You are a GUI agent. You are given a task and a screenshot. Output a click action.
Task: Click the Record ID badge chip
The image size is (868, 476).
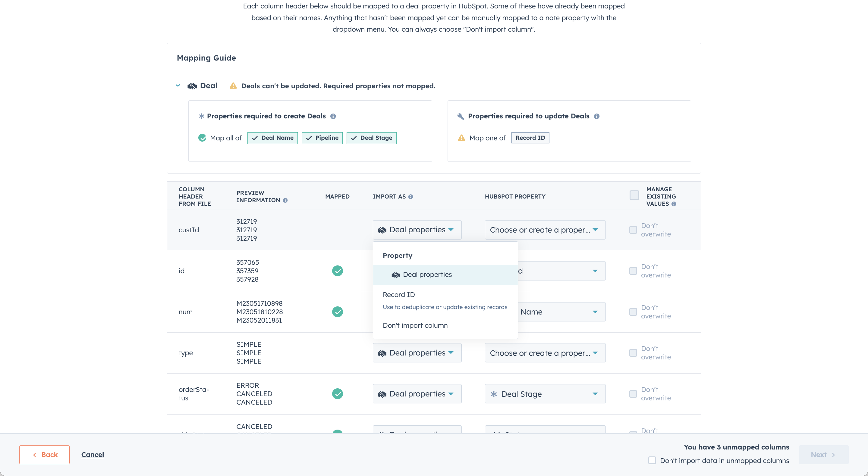(x=530, y=138)
